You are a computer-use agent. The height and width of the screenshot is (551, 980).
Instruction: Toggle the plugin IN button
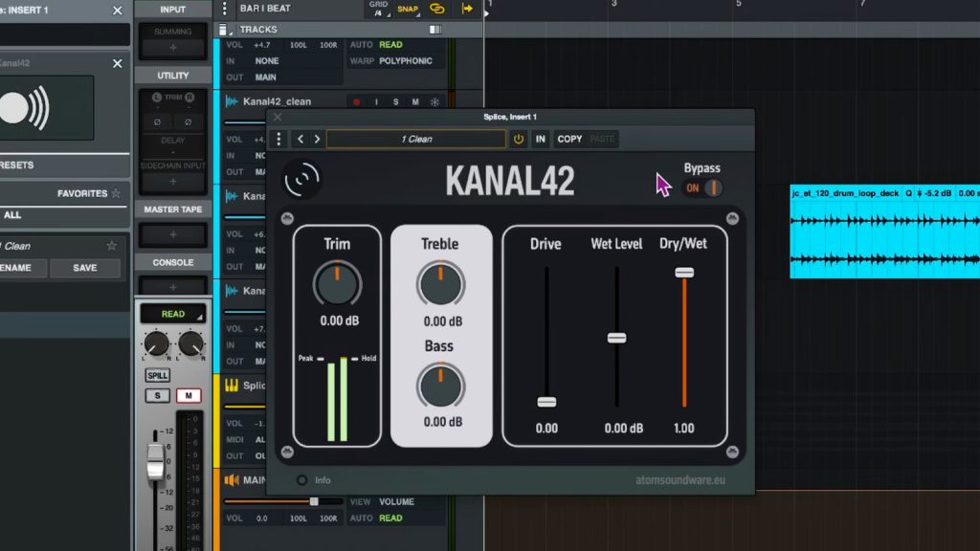coord(540,139)
